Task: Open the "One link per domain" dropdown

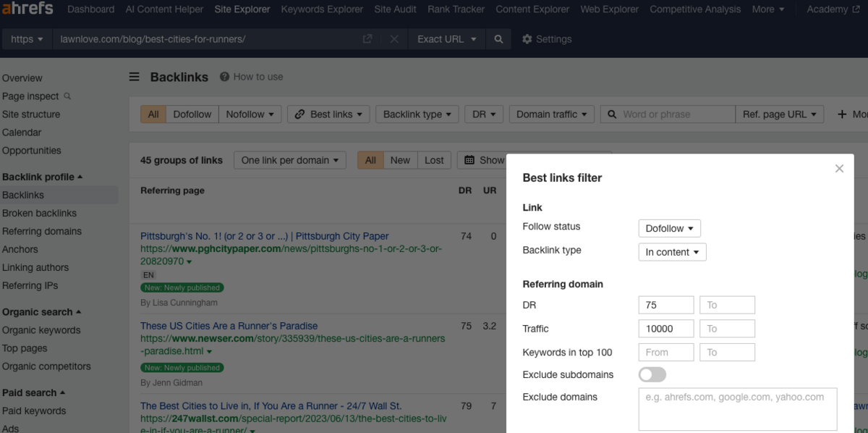Action: [x=289, y=160]
